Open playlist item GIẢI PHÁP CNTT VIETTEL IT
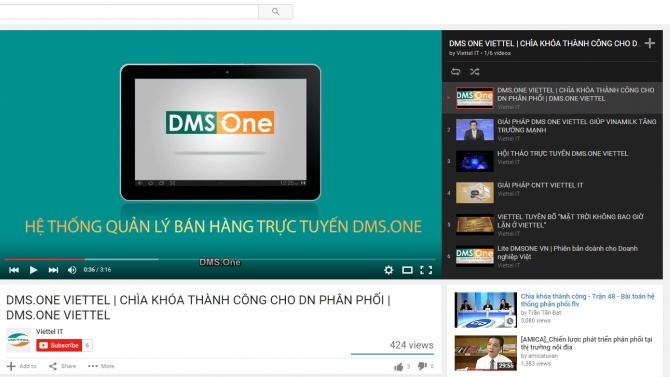Viewport: 670px width, 377px height. coord(540,185)
